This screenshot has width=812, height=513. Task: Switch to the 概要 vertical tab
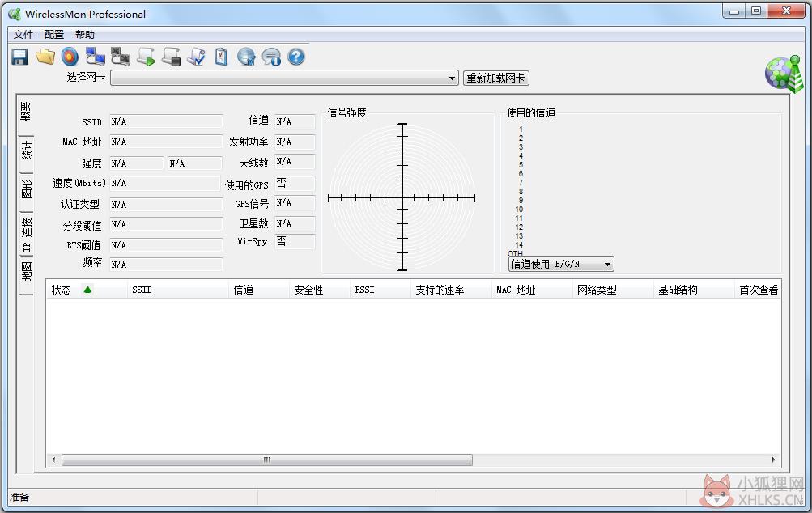click(25, 112)
